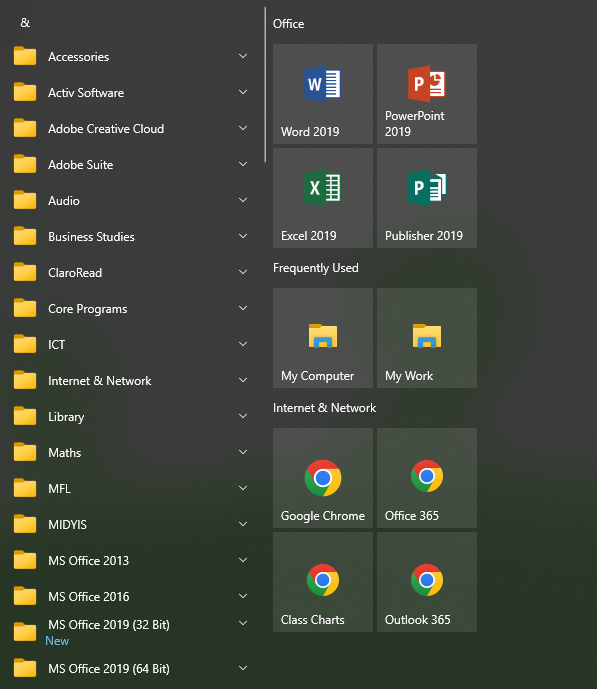Click the MIDYIS folder icon
Viewport: 597px width, 689px height.
(25, 525)
